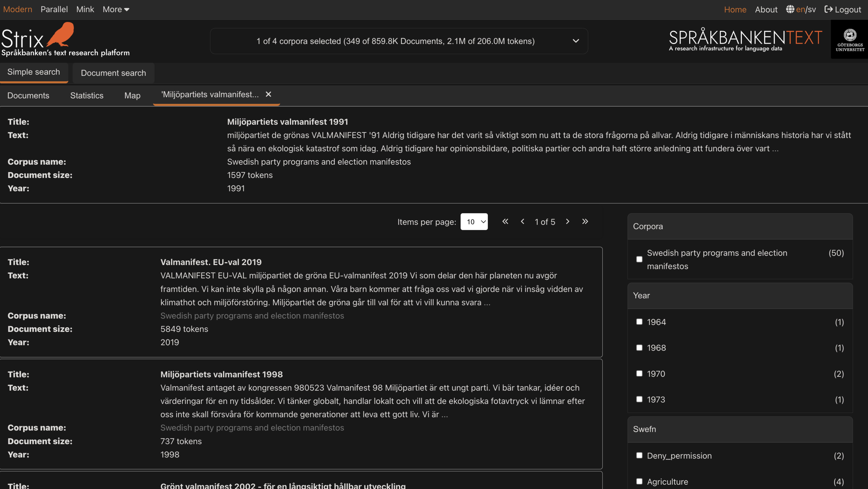Check the 1968 year filter
The width and height of the screenshot is (868, 489).
639,348
